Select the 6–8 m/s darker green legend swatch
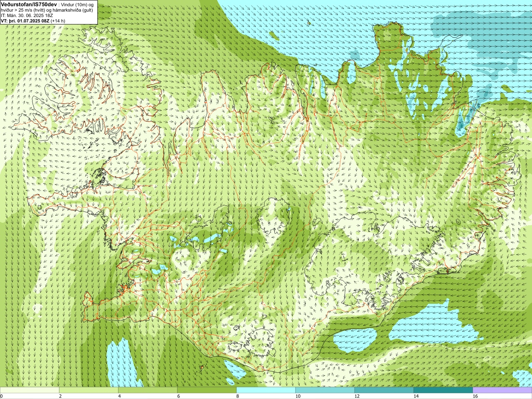 207,390
